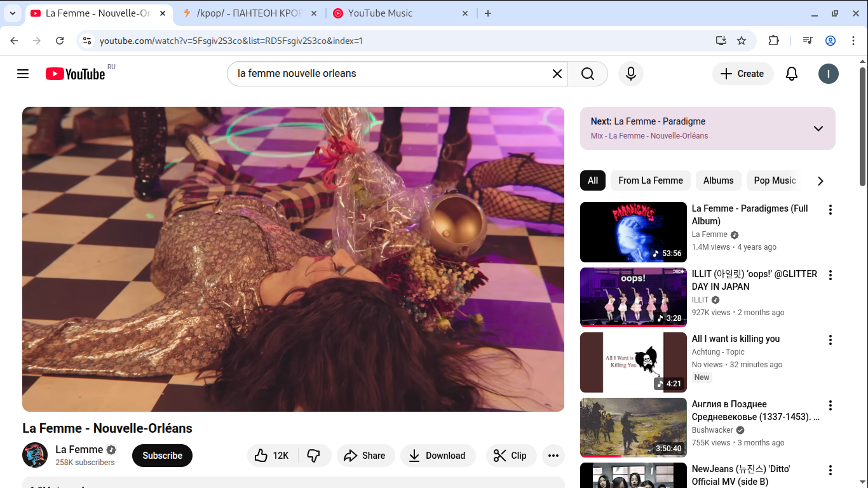Open the ILLIT 'oops!' thumbnail
Viewport: 868px width, 488px height.
point(634,297)
